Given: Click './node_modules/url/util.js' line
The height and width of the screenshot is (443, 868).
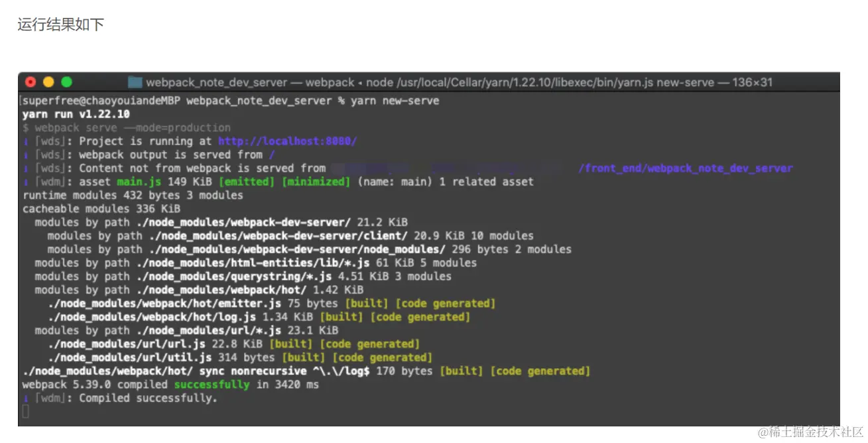Looking at the screenshot, I should [x=240, y=358].
